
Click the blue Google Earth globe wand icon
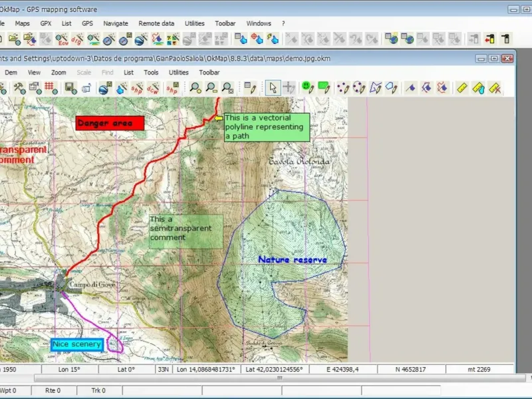click(140, 39)
